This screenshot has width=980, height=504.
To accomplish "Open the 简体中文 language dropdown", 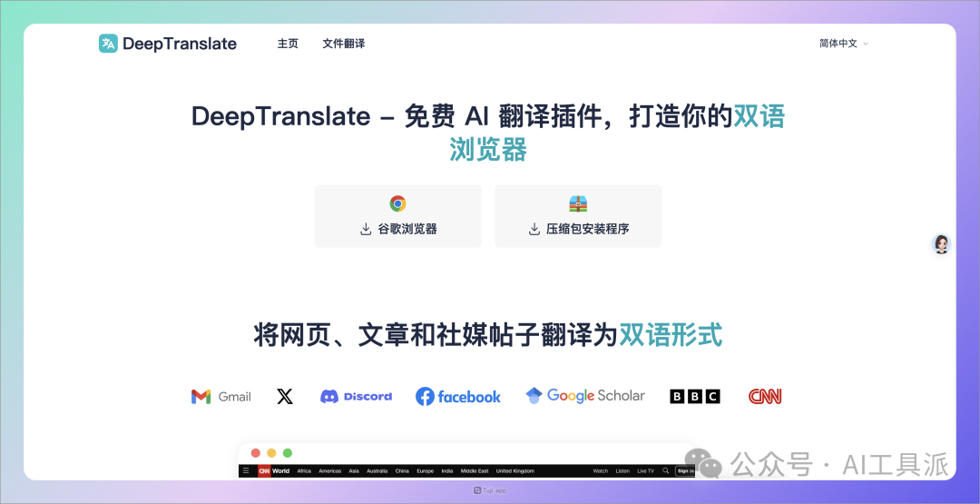I will coord(844,44).
